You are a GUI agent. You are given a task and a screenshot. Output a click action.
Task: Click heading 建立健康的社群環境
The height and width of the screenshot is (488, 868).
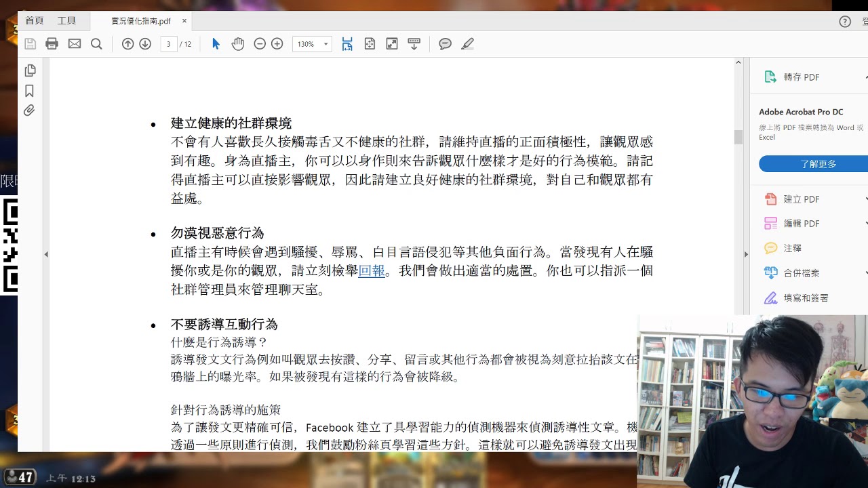tap(231, 123)
